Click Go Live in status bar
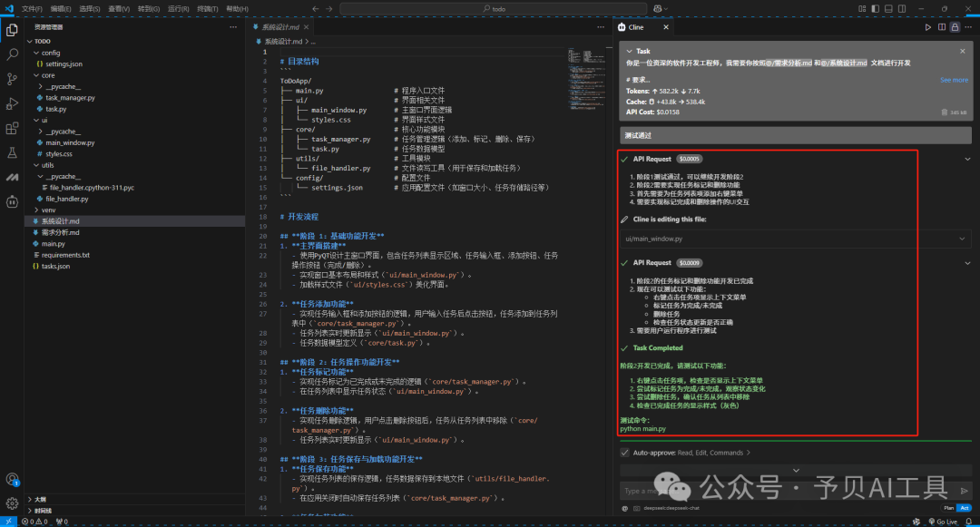 pyautogui.click(x=943, y=522)
